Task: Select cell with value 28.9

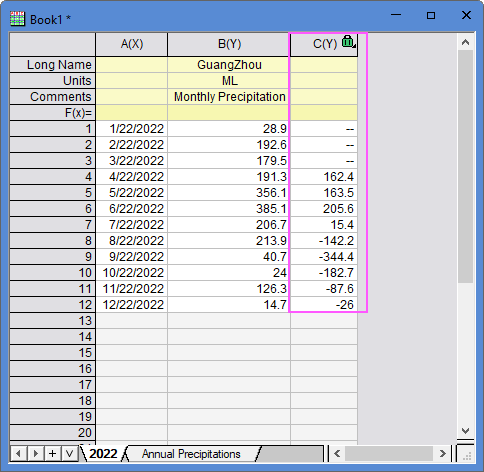Action: pyautogui.click(x=229, y=129)
